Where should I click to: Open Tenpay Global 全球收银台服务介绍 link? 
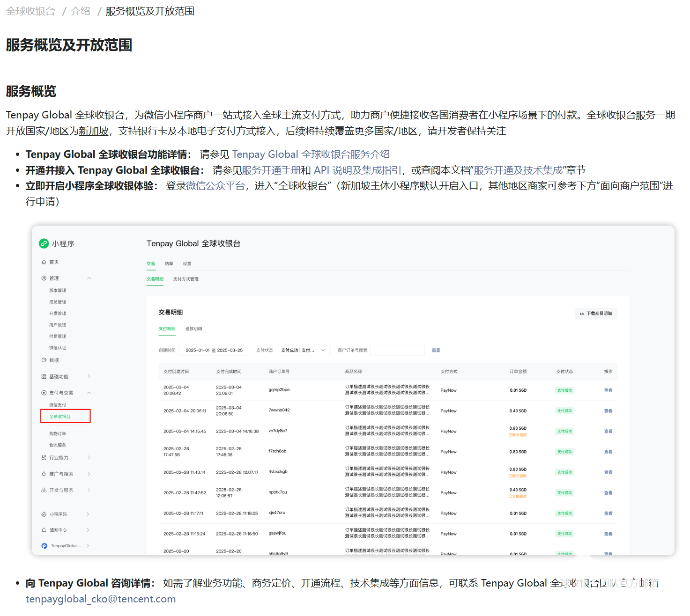click(311, 154)
